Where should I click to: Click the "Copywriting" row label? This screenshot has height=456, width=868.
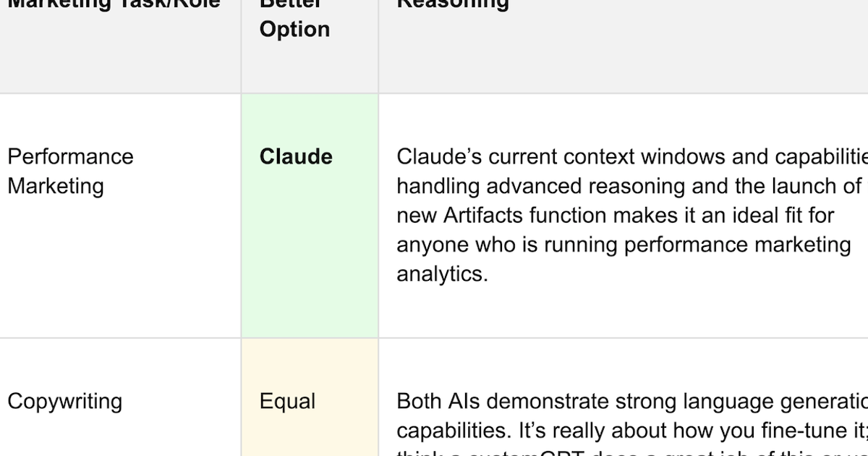(x=64, y=402)
